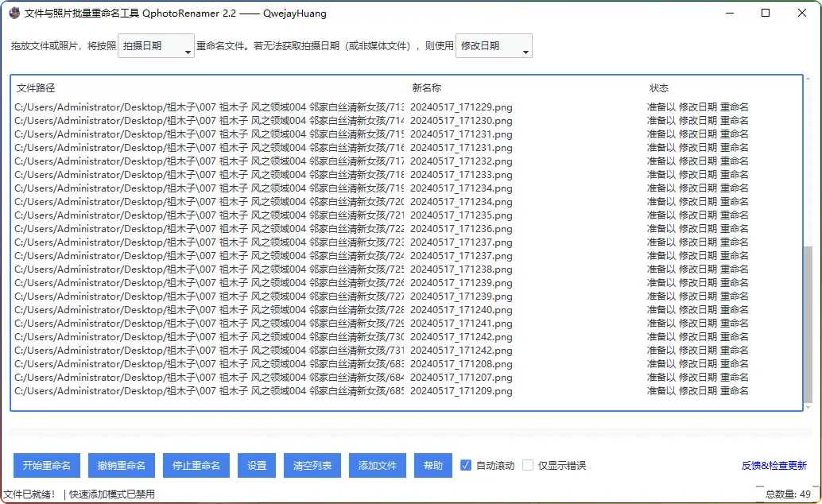Click the QphotoRenamer app icon in title bar
Screen dimensions: 822x504
tap(14, 14)
